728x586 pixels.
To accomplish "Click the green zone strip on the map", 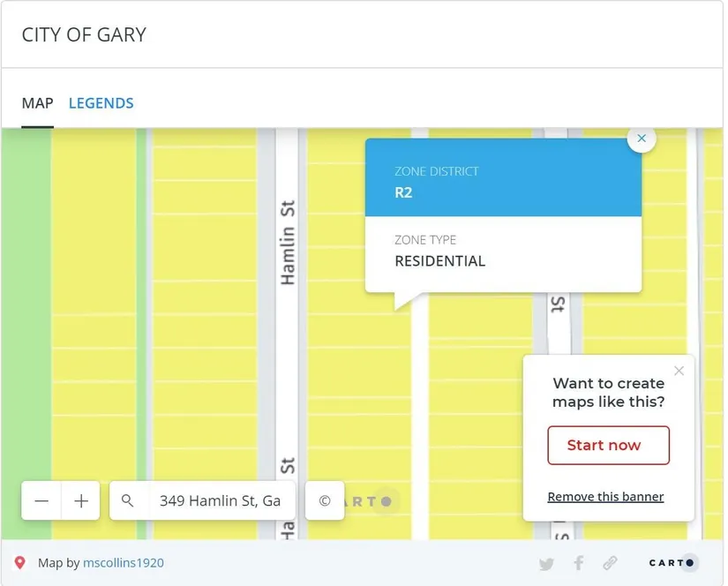I will point(25,309).
